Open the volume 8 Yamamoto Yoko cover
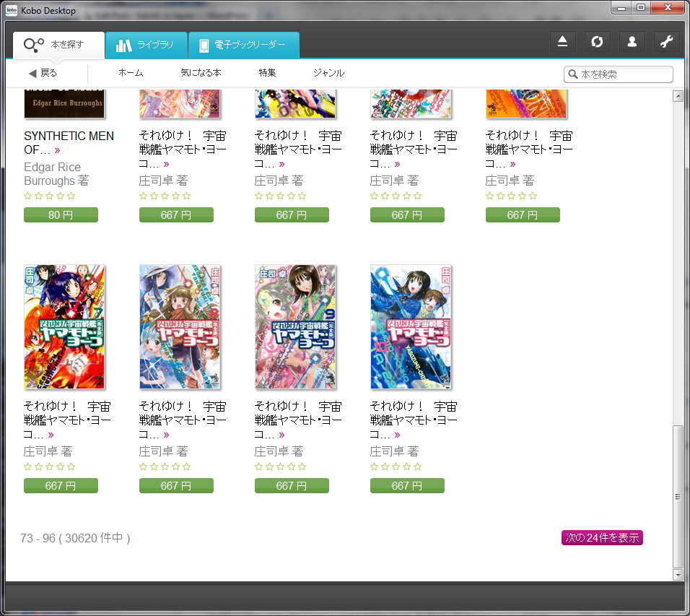Screen dimensions: 690x616 180,326
